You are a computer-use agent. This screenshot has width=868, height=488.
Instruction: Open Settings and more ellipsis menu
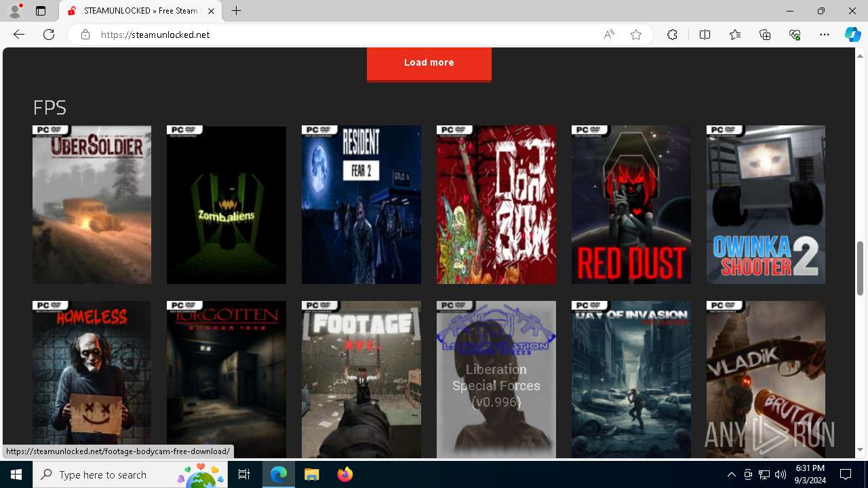click(x=825, y=35)
